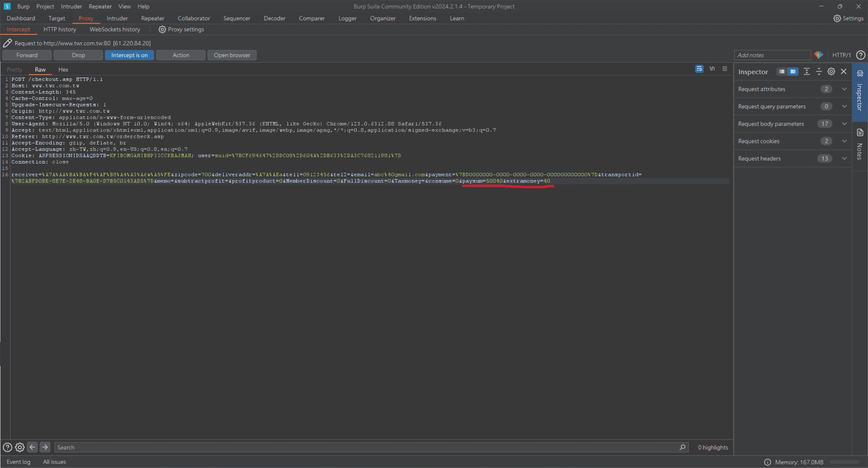Image resolution: width=868 pixels, height=468 pixels.
Task: Click the Drop button
Action: 78,55
